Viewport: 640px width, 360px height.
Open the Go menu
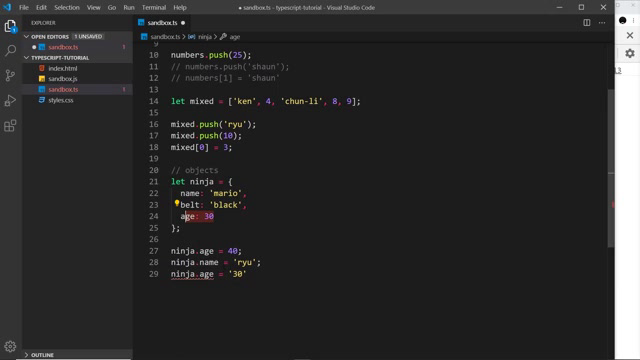[112, 7]
